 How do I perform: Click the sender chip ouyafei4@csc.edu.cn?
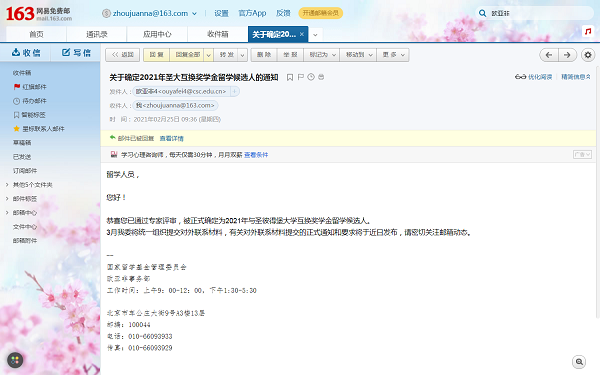[x=181, y=91]
